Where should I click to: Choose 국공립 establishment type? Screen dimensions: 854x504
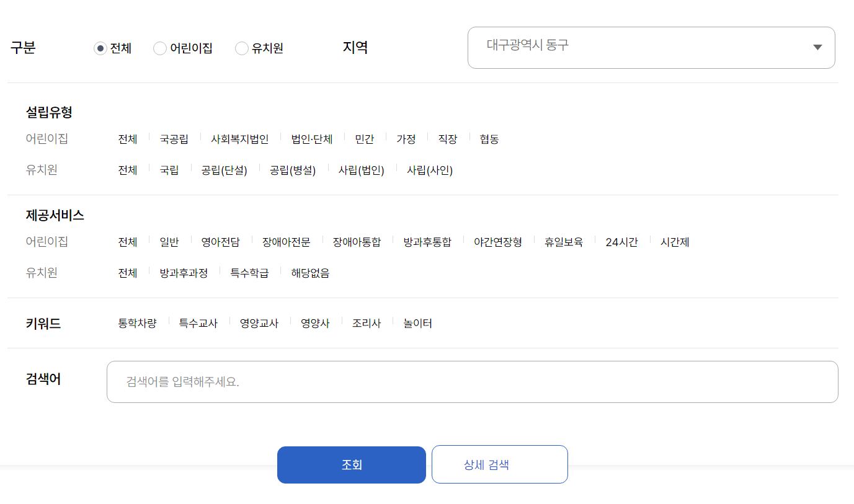coord(174,139)
